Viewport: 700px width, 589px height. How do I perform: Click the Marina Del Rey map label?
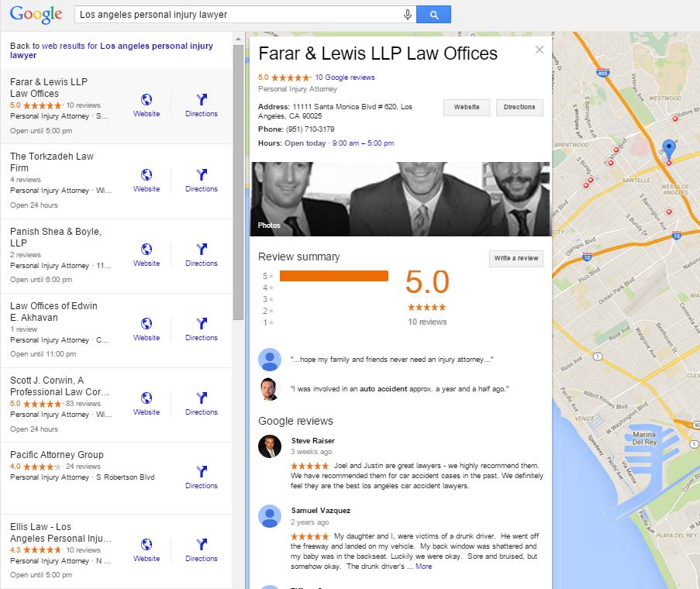coord(644,438)
